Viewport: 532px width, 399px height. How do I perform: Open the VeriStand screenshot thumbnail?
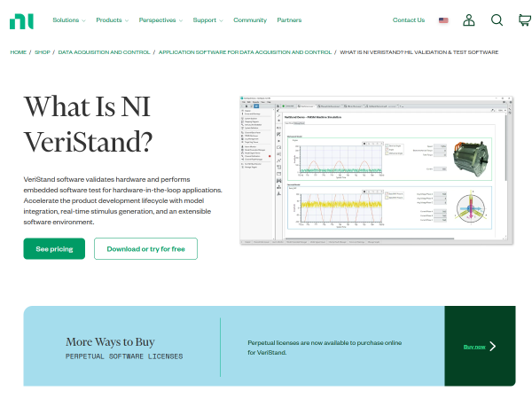point(376,170)
